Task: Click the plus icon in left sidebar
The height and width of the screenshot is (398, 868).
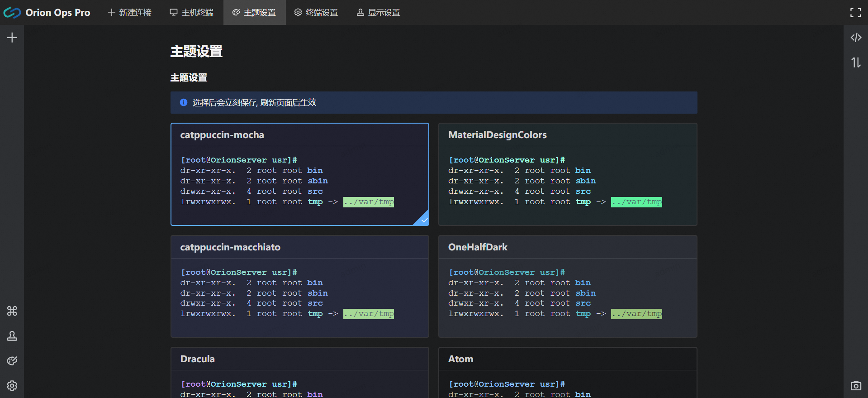Action: point(12,38)
